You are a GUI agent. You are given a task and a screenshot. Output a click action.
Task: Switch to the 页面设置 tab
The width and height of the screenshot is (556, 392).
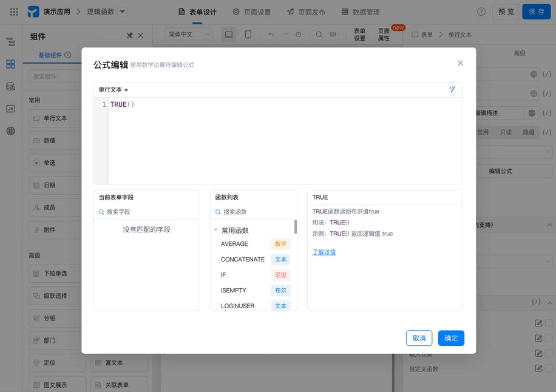[252, 12]
